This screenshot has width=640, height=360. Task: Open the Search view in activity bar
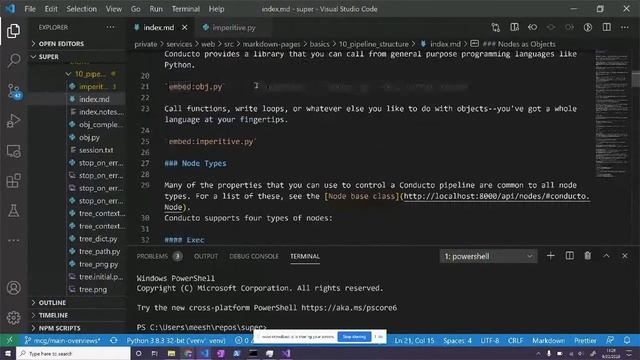click(13, 60)
